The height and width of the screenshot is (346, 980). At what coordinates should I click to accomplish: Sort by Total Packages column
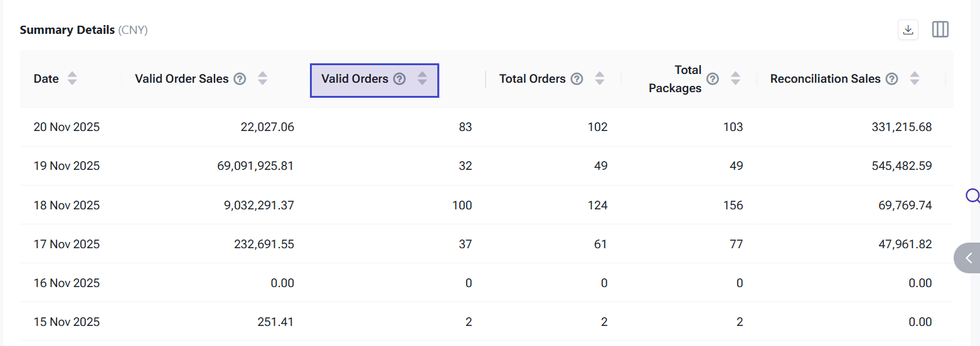tap(735, 79)
